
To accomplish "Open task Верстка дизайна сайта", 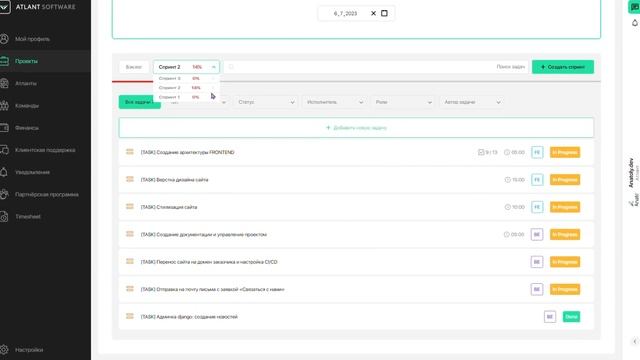I will 175,180.
